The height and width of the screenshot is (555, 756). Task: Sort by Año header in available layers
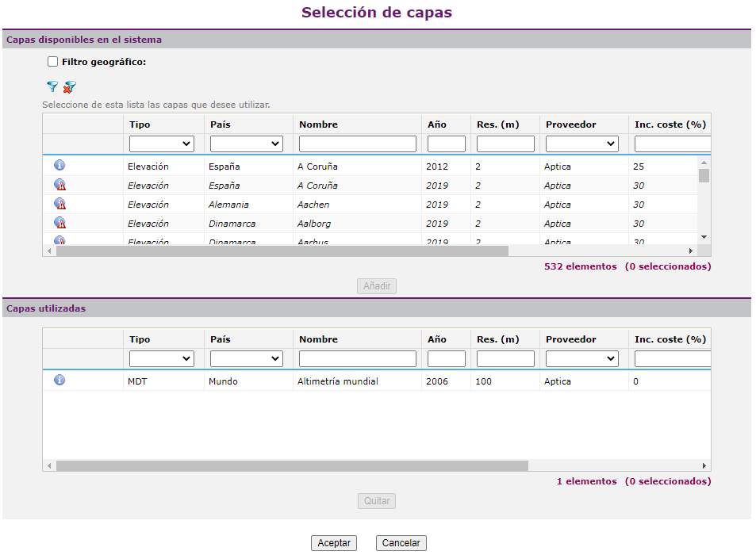click(437, 124)
